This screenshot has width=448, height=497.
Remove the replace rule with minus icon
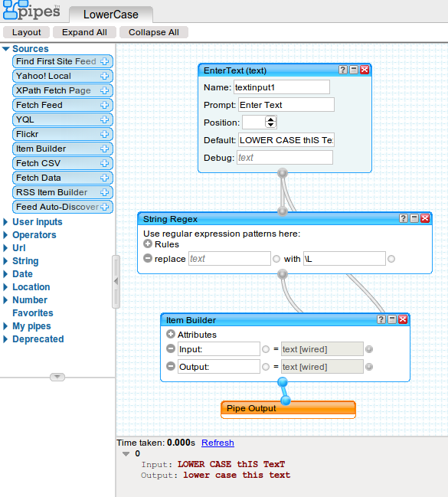click(148, 258)
